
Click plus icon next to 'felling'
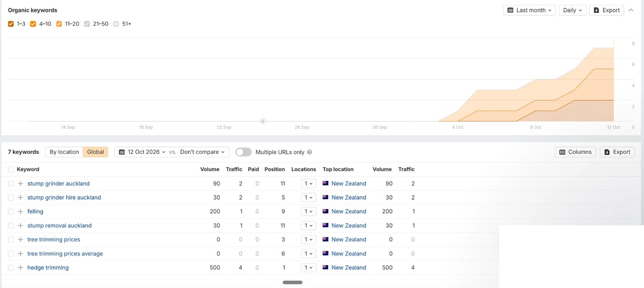click(20, 212)
